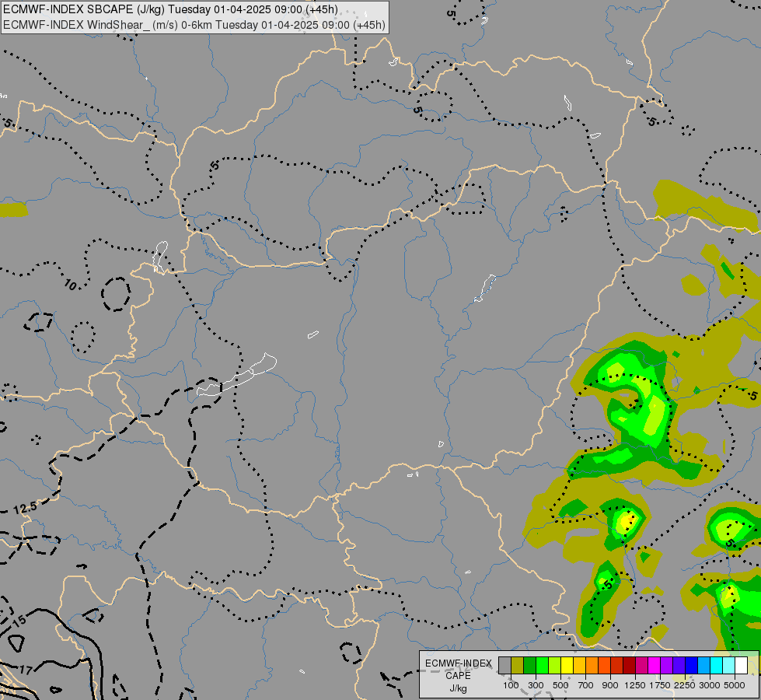This screenshot has width=761, height=700.
Task: Click the CAPE label in the legend
Action: (458, 676)
